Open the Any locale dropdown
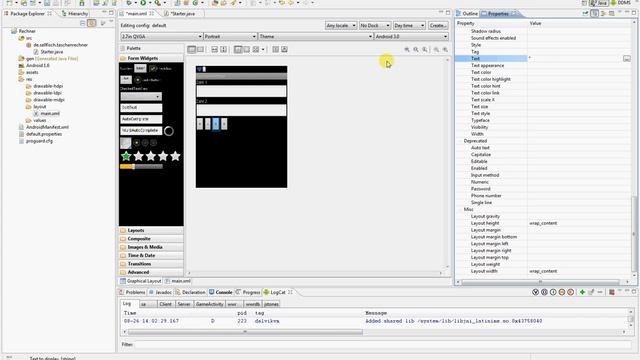 (x=341, y=25)
